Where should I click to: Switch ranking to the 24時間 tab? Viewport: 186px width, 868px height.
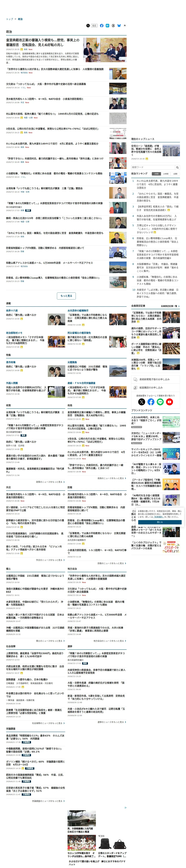pos(166,174)
